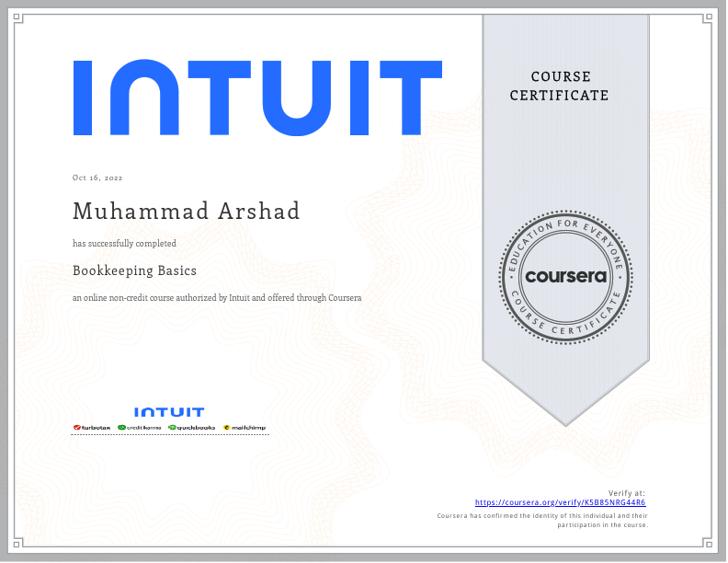Click the quickbooks logo
This screenshot has height=563, width=728.
(192, 428)
